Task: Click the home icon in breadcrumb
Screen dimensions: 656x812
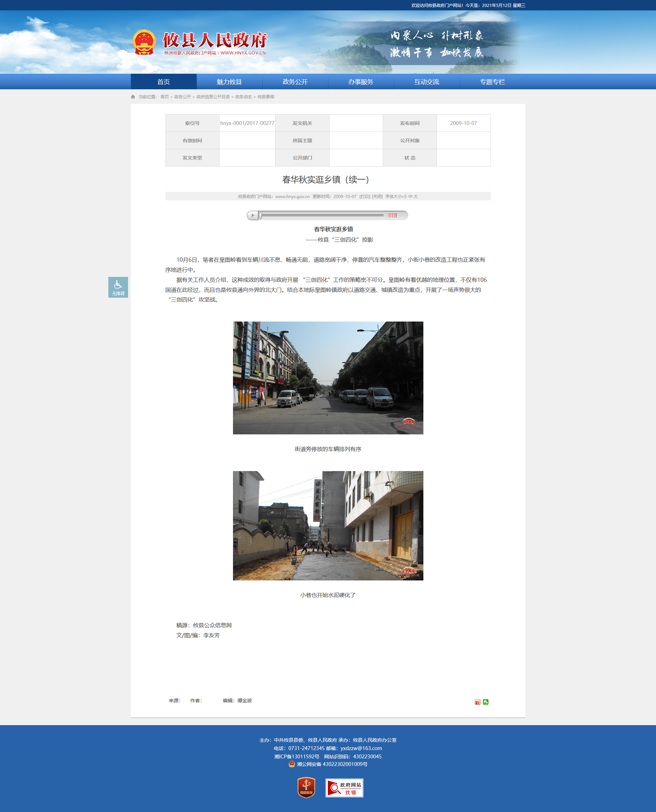Action: (x=133, y=97)
